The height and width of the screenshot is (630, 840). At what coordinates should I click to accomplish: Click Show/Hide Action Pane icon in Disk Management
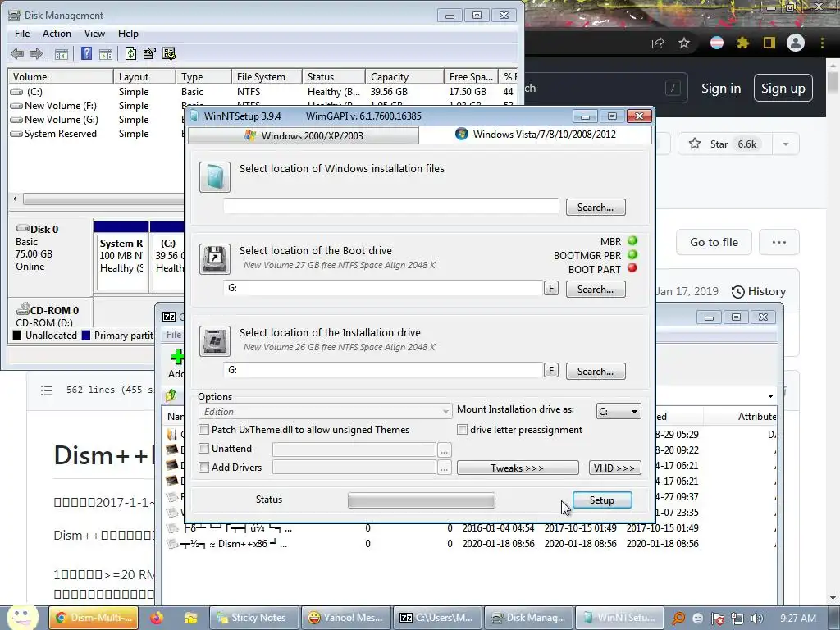pos(106,53)
